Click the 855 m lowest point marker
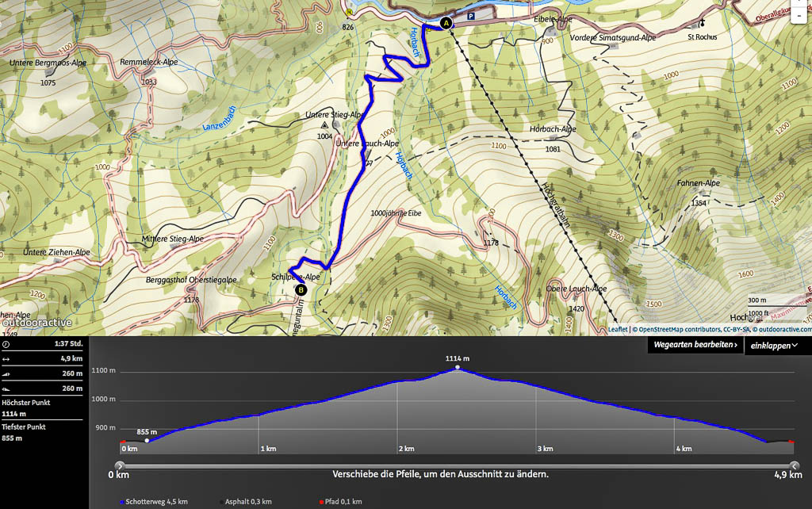This screenshot has height=509, width=812. (x=147, y=441)
